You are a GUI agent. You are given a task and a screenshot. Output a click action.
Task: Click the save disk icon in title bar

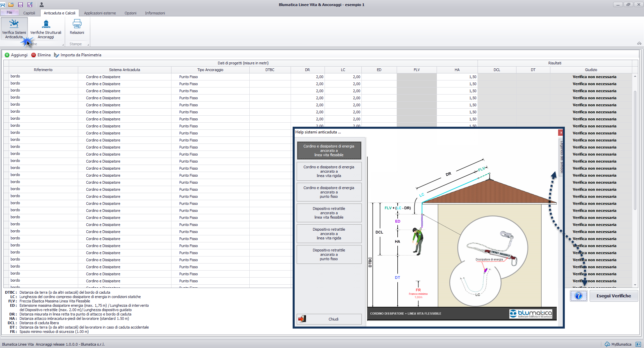pyautogui.click(x=20, y=5)
